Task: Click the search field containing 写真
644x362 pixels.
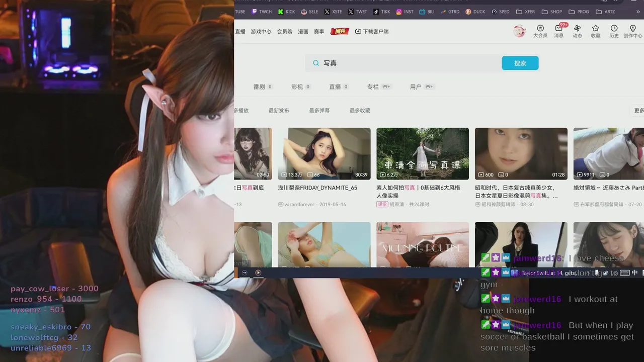Action: [x=403, y=63]
